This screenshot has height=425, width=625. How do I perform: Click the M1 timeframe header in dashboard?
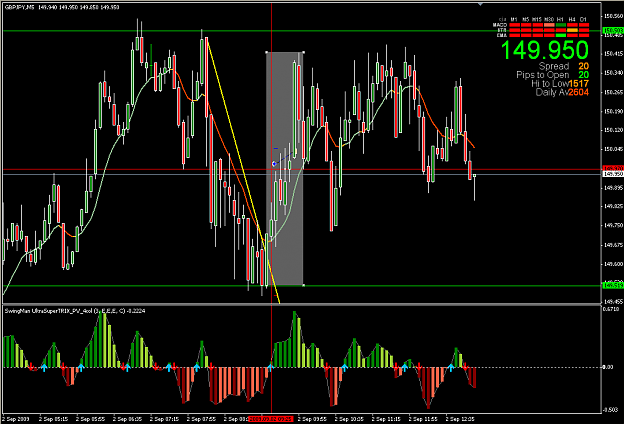pos(514,20)
